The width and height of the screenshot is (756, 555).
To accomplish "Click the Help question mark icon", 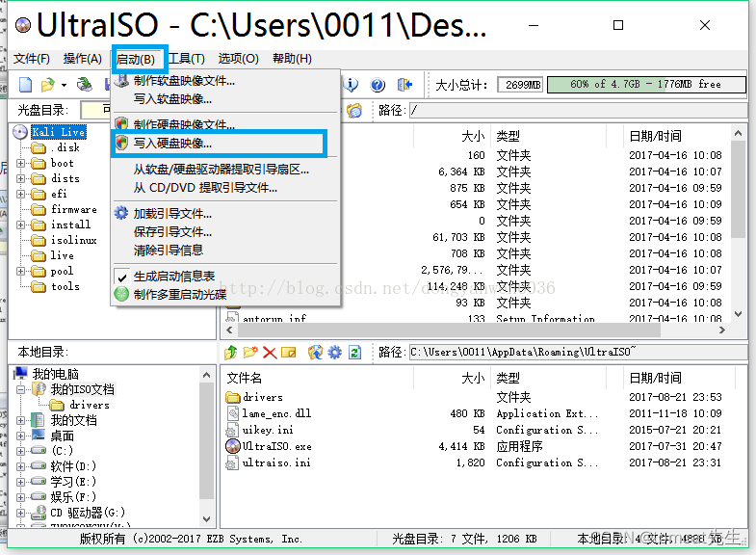I will tap(378, 85).
